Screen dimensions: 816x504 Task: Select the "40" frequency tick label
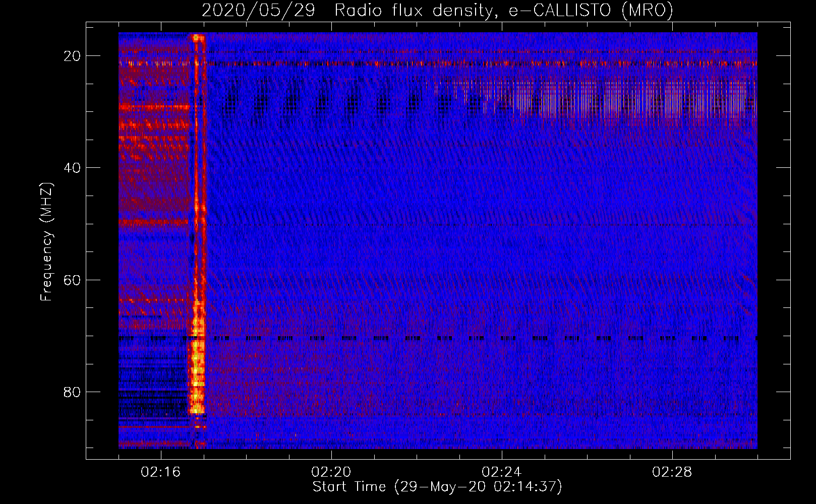click(72, 168)
